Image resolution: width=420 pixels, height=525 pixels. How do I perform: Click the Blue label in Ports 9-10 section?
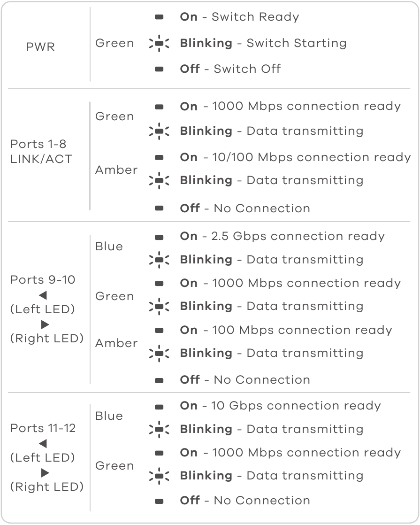109,247
